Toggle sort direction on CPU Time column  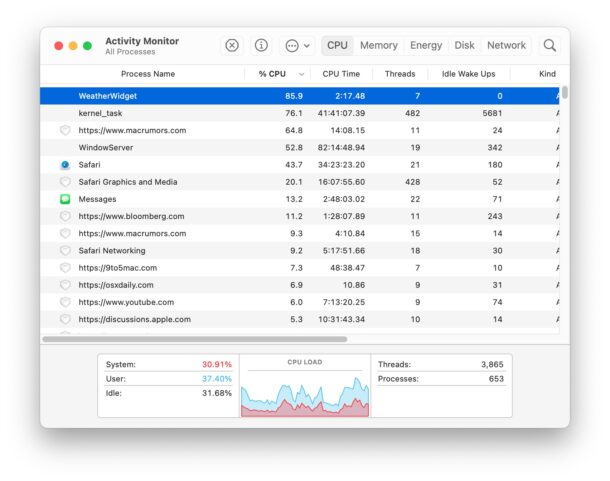coord(340,74)
